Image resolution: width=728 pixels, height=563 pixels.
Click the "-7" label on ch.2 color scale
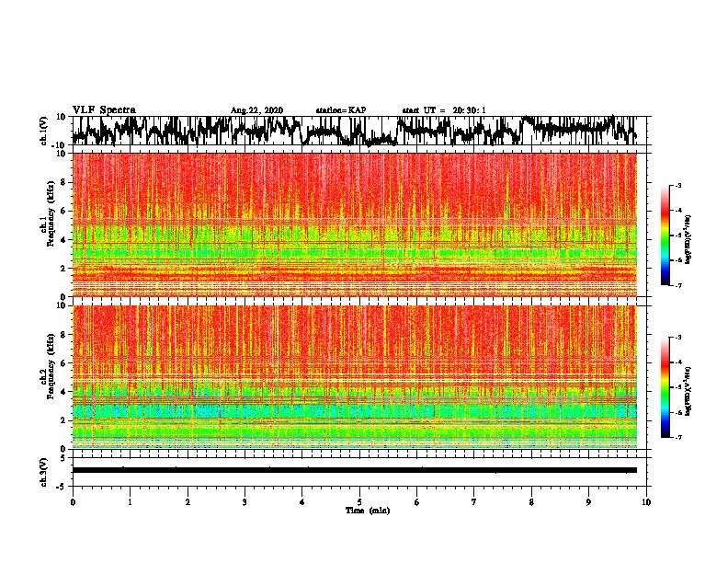click(678, 438)
